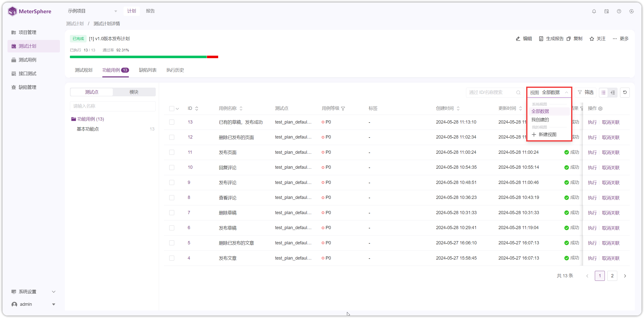This screenshot has height=318, width=644.
Task: Tick the checkbox for case 13
Action: pos(172,122)
